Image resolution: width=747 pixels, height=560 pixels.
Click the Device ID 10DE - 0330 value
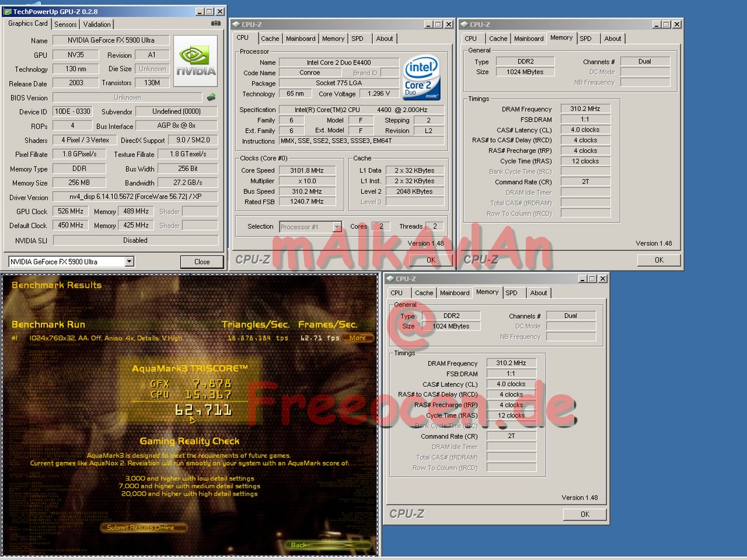[73, 111]
